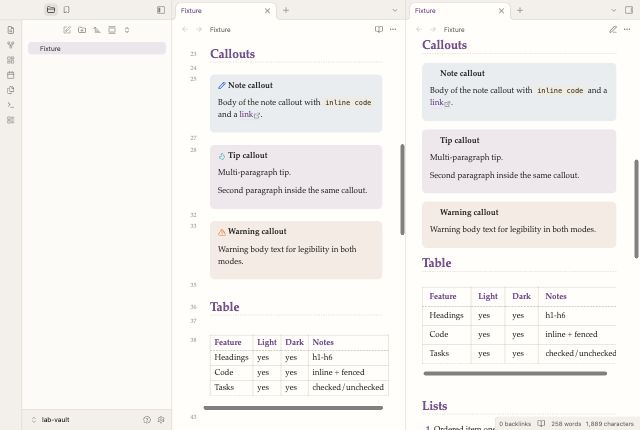Switch to the bookmarks sidebar icon
Image resolution: width=640 pixels, height=430 pixels.
(x=67, y=10)
